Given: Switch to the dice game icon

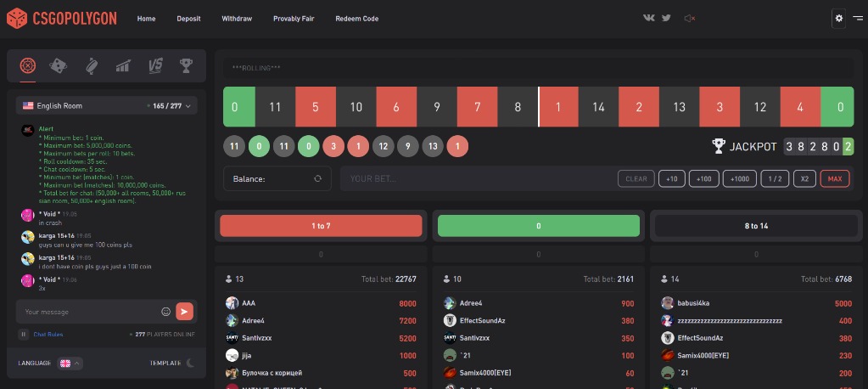Looking at the screenshot, I should tap(59, 66).
